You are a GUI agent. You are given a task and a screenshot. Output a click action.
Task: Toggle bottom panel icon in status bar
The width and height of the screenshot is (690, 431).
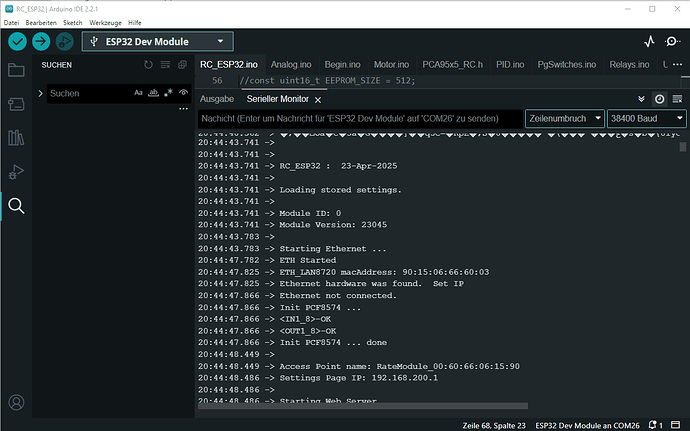675,425
